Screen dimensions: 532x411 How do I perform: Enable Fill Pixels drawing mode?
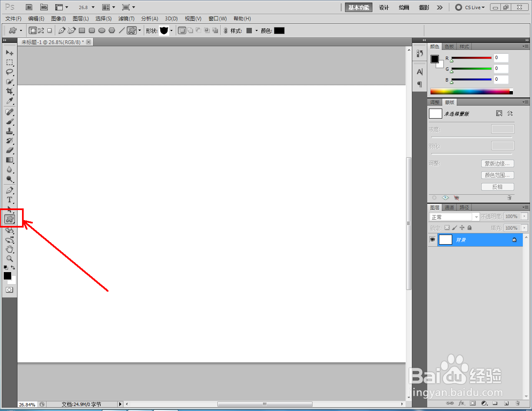49,30
